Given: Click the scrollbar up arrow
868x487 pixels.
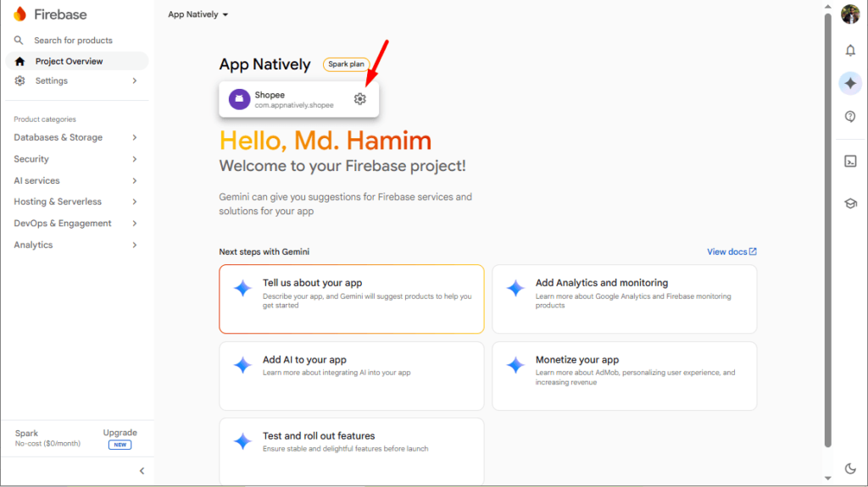Looking at the screenshot, I should 827,7.
